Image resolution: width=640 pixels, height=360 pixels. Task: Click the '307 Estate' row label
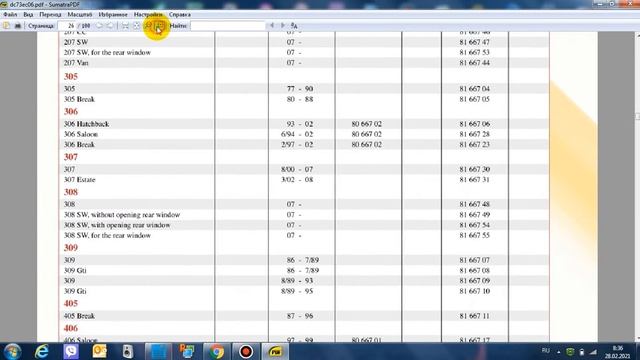pos(79,180)
